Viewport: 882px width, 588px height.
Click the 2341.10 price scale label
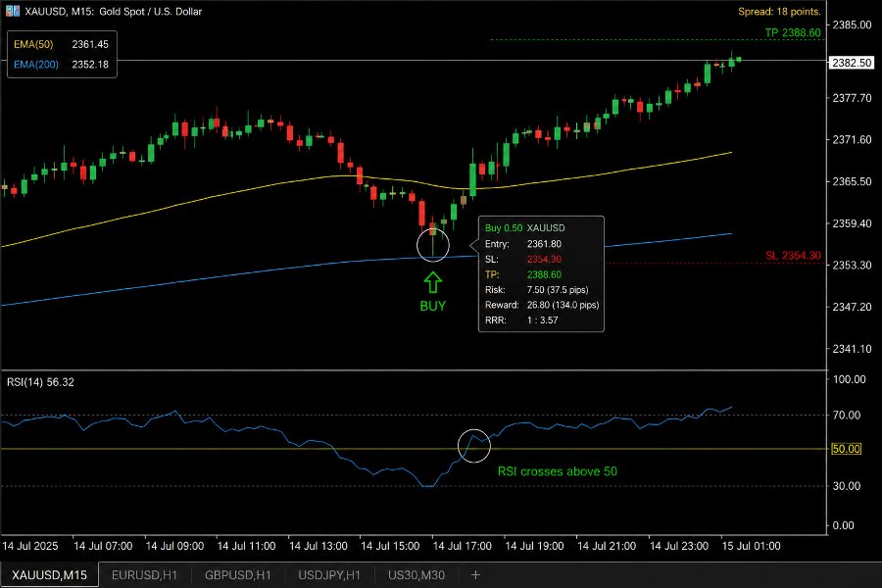(x=852, y=349)
